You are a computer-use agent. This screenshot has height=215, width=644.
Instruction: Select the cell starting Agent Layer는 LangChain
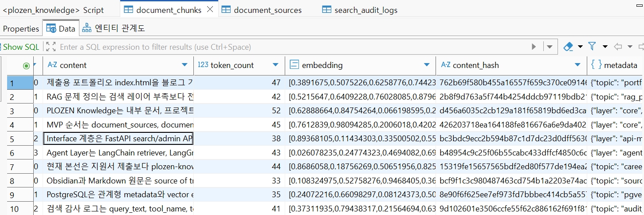pyautogui.click(x=118, y=152)
